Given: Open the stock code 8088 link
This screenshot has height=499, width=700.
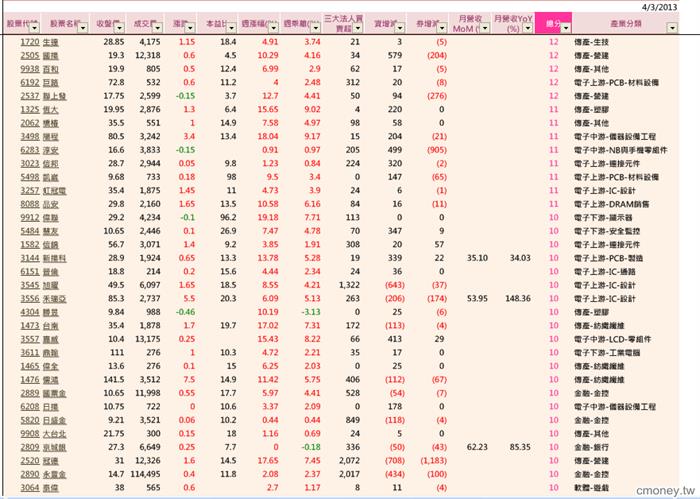Looking at the screenshot, I should (30, 204).
